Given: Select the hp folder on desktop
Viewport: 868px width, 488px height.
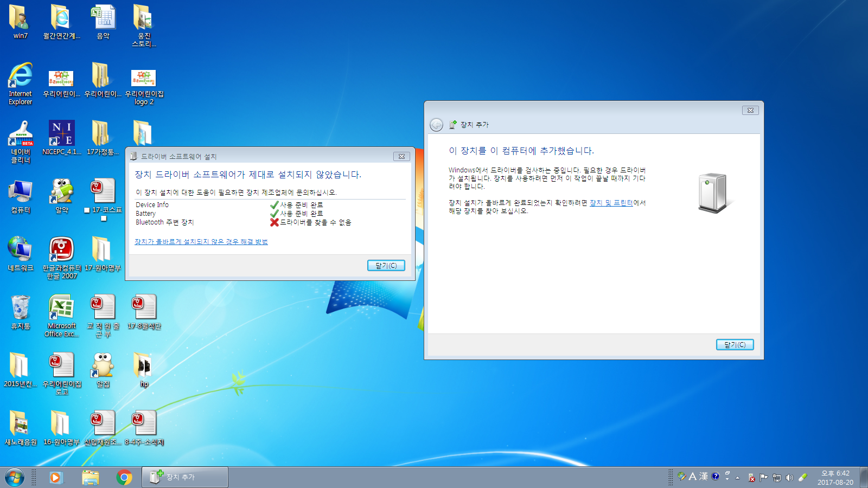Looking at the screenshot, I should coord(144,370).
